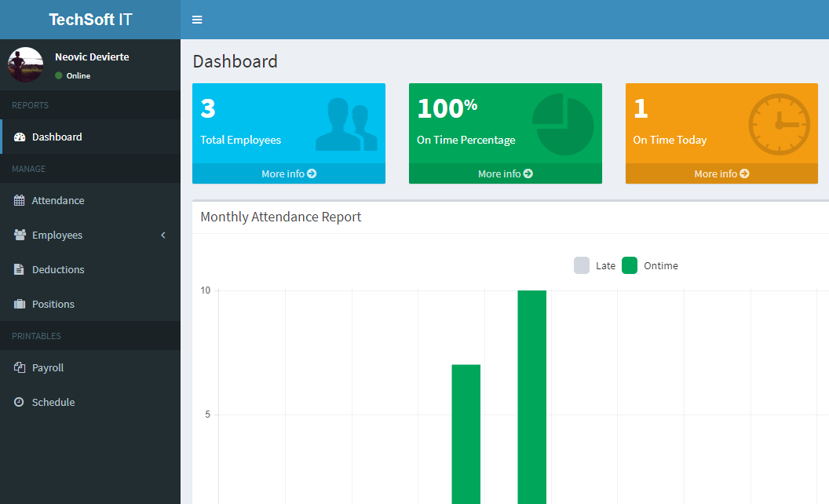Screen dimensions: 829x504
Task: Click the Payroll copy icon
Action: click(x=20, y=367)
